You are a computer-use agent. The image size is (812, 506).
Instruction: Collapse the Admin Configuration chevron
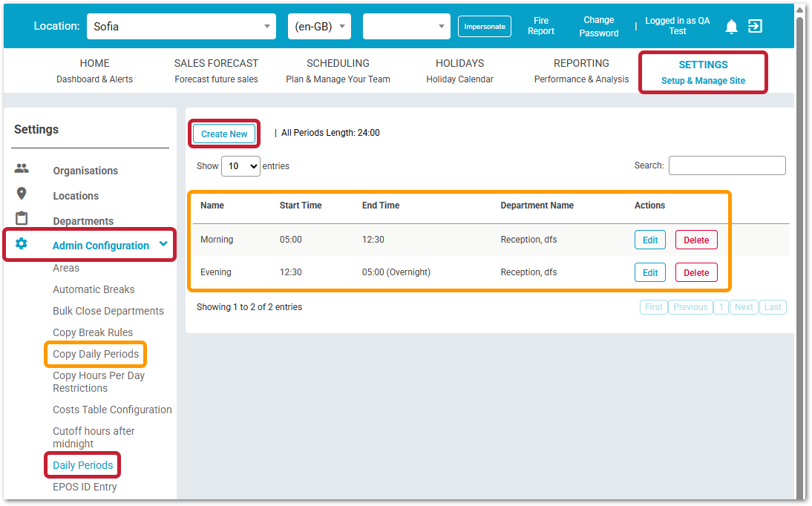point(164,244)
